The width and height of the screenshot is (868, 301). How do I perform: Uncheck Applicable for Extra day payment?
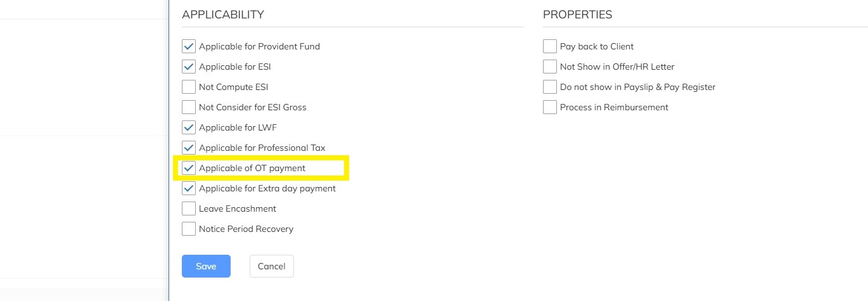(x=188, y=188)
